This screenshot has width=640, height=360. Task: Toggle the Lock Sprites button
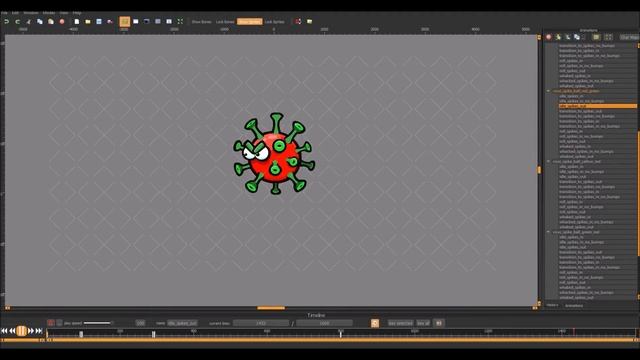[x=275, y=22]
